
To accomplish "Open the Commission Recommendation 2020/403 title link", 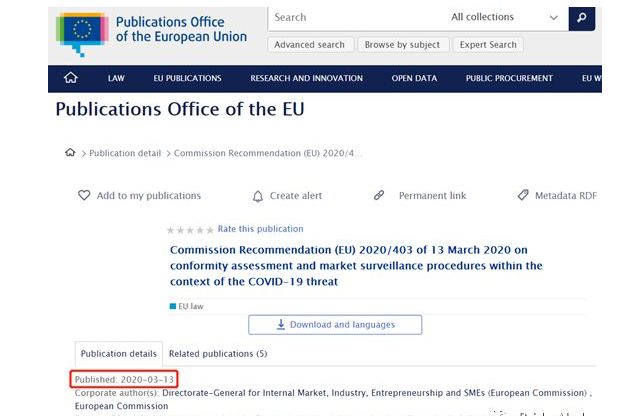I will click(356, 265).
